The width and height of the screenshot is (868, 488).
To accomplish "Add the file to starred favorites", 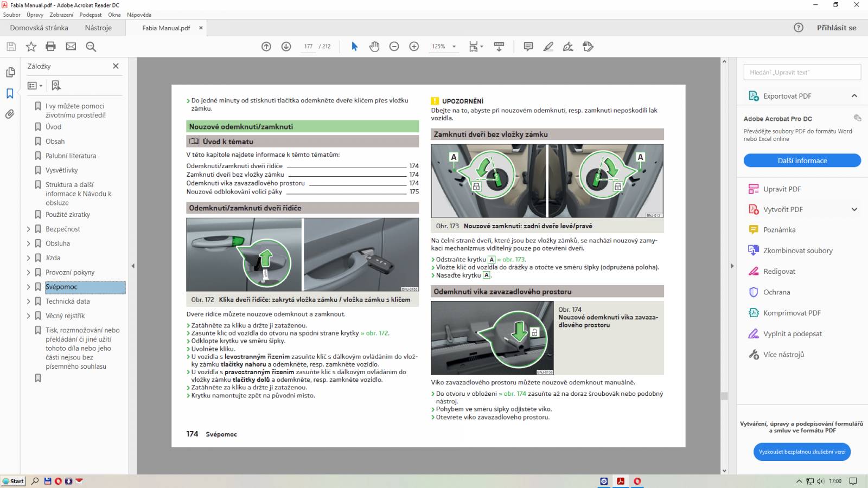I will (x=31, y=47).
